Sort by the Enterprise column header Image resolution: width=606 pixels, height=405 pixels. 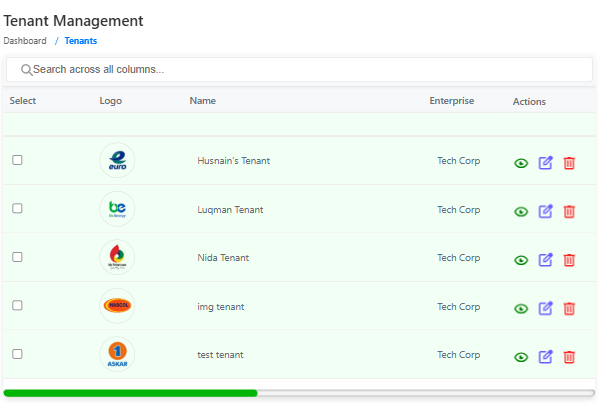coord(452,101)
